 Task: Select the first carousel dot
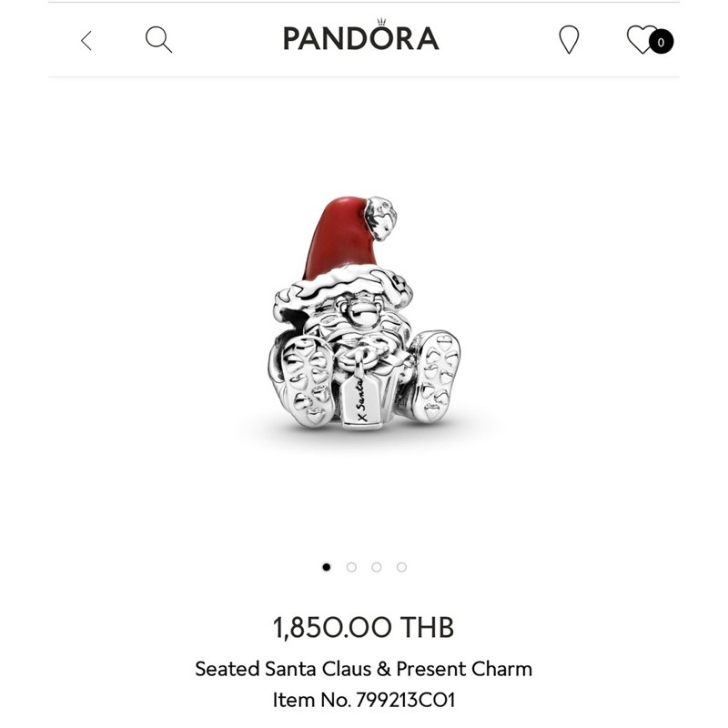(327, 567)
